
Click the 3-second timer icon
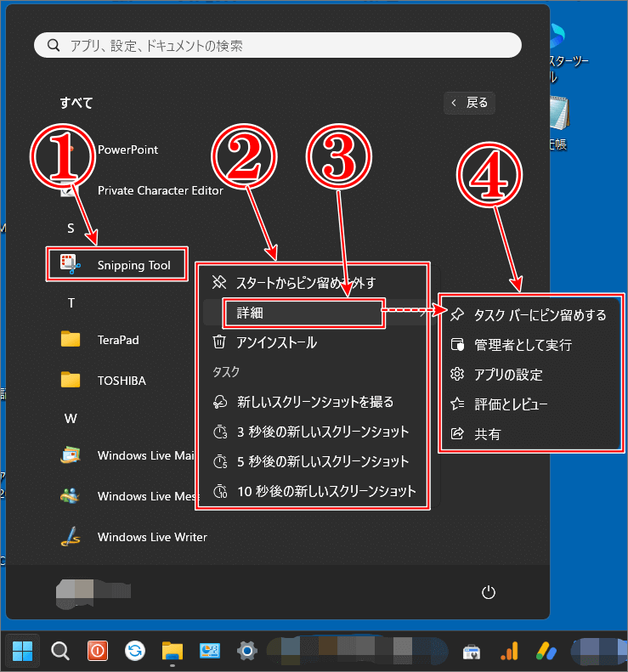point(220,432)
